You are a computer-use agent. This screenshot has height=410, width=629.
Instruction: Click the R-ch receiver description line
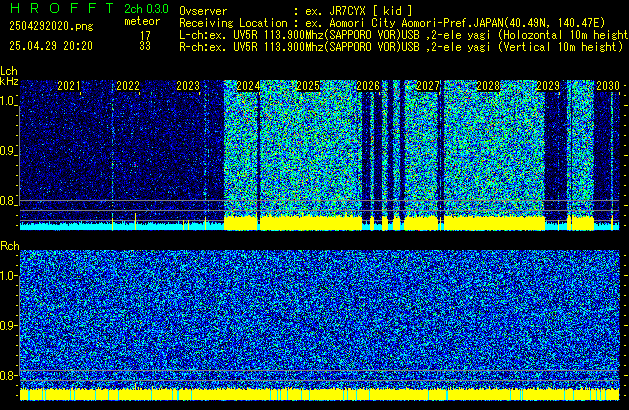pyautogui.click(x=401, y=47)
